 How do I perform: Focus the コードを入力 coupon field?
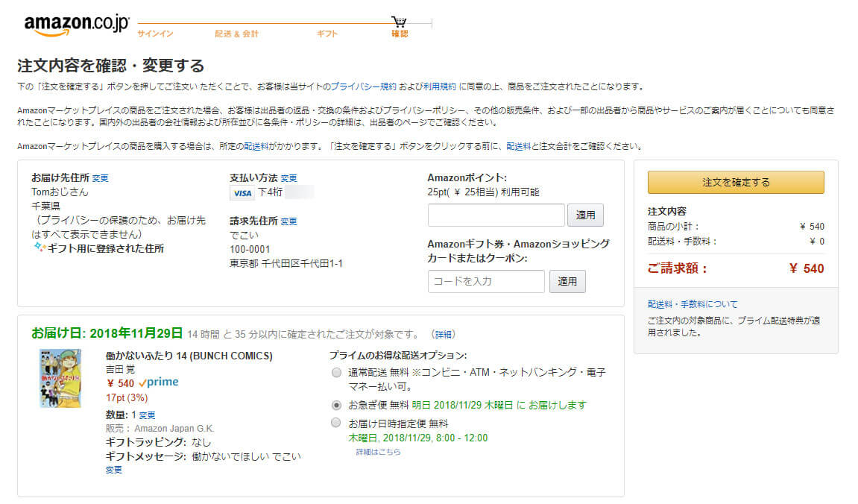[486, 281]
